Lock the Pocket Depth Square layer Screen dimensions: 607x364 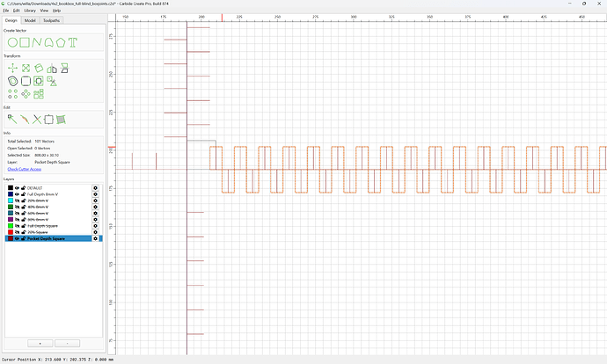click(23, 238)
